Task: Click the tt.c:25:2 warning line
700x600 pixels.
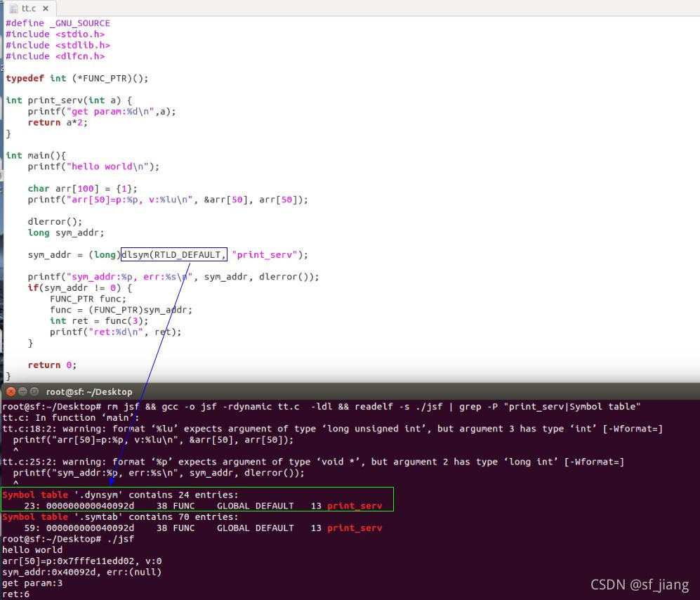Action: [x=313, y=462]
